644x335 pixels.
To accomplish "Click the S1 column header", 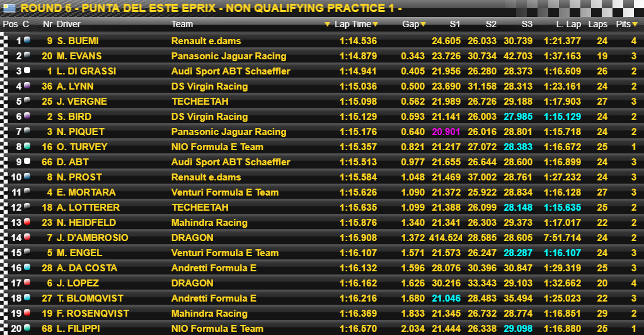I will tap(455, 24).
